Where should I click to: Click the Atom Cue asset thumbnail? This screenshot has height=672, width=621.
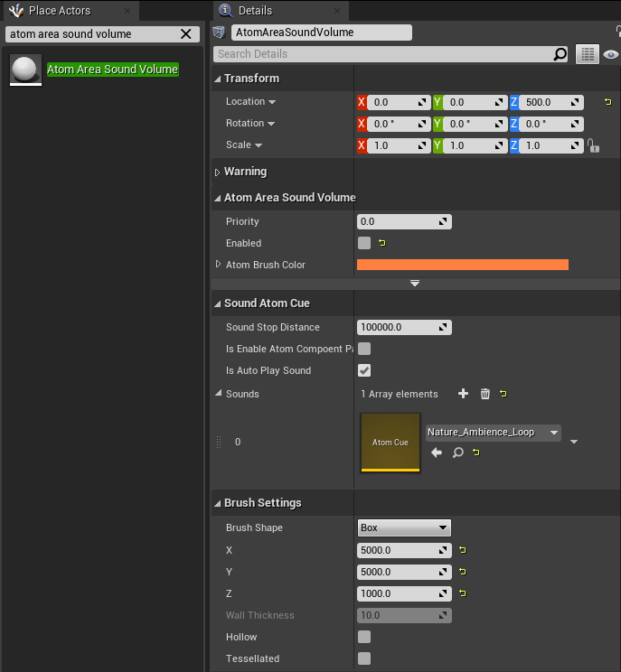[x=390, y=443]
